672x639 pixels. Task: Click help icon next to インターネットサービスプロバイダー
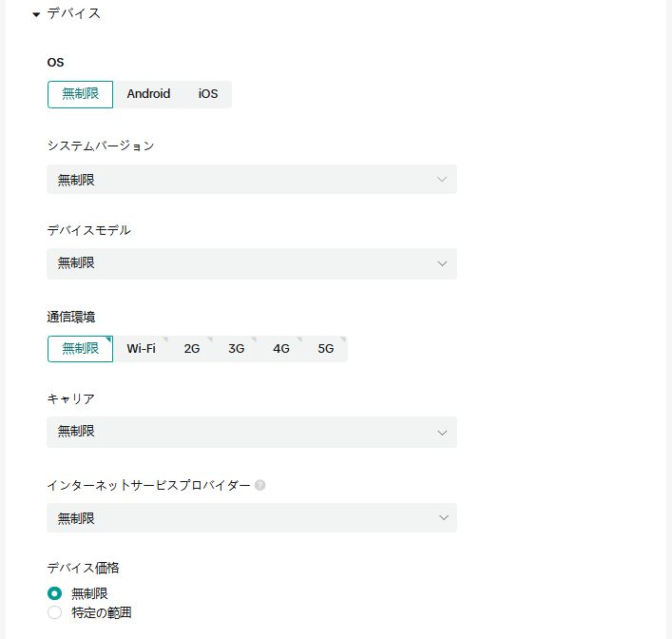(x=260, y=485)
